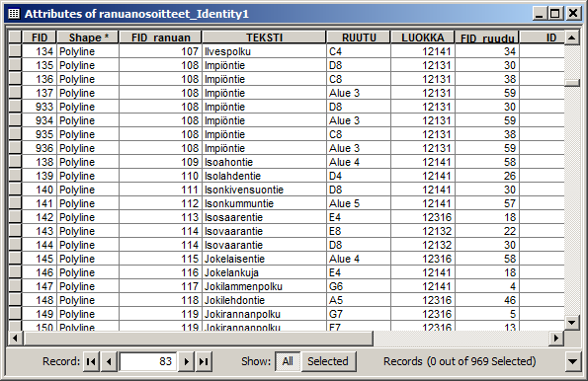This screenshot has width=588, height=381.
Task: Click the C4 cell in RUUTU column
Action: click(359, 51)
